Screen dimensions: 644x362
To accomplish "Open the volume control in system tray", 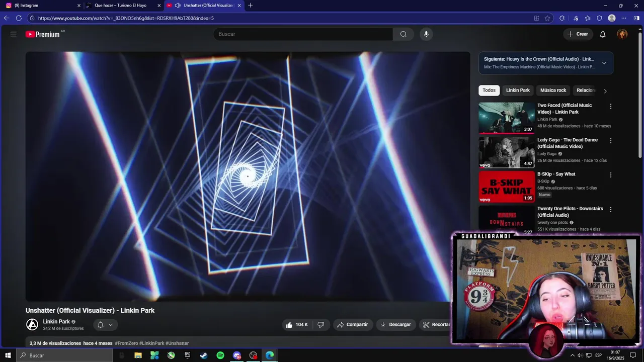I will tap(580, 355).
